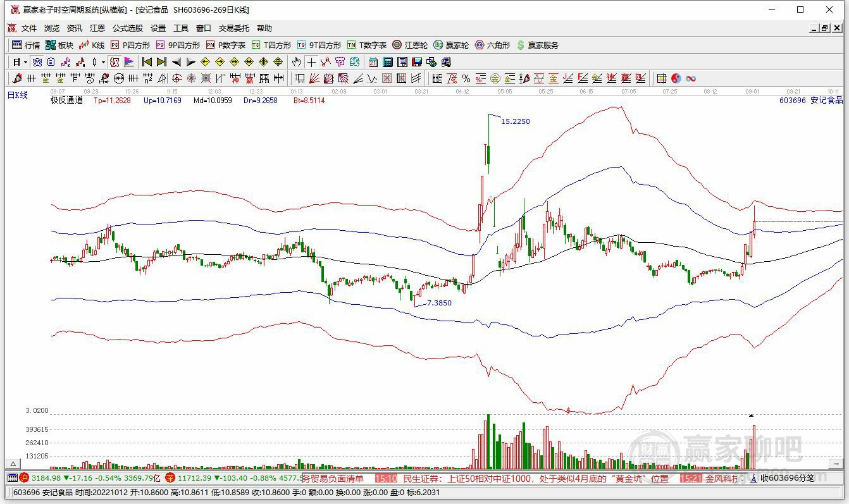
Task: Click the 15.2250 high price label
Action: (516, 121)
